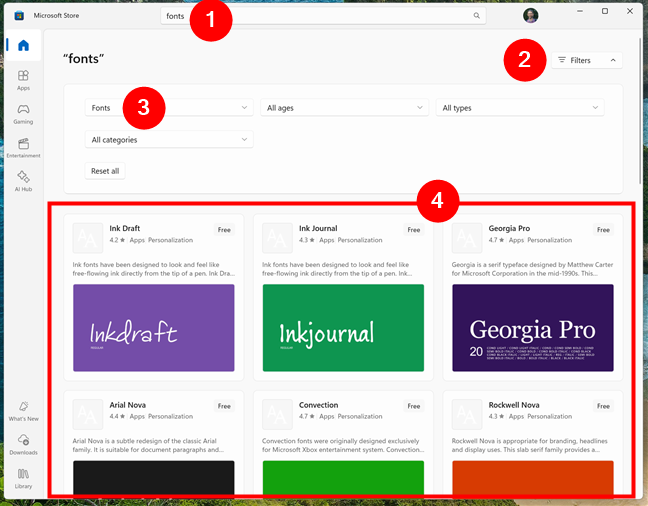Click the Rockwell Nova font app icon

pos(467,415)
